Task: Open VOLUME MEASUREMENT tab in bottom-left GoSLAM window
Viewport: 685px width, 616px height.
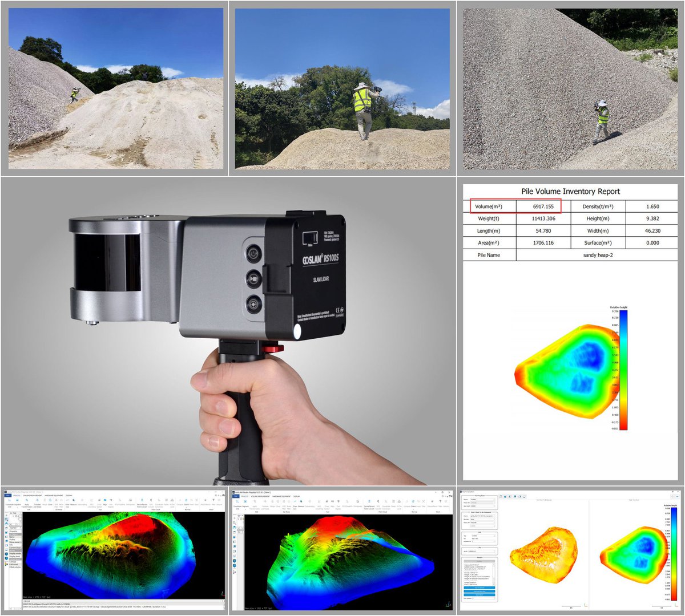Action: [33, 496]
